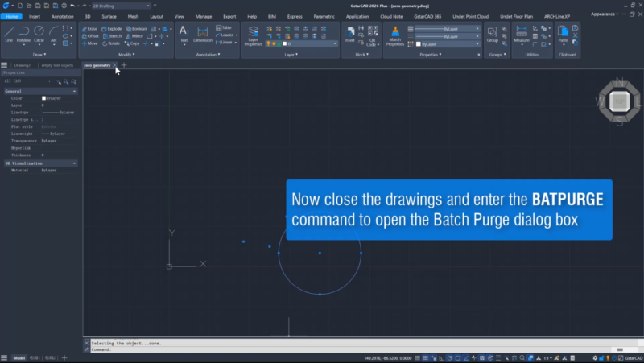Switch to the Annotation ribbon tab
Viewport: 644px width, 363px height.
pyautogui.click(x=62, y=16)
